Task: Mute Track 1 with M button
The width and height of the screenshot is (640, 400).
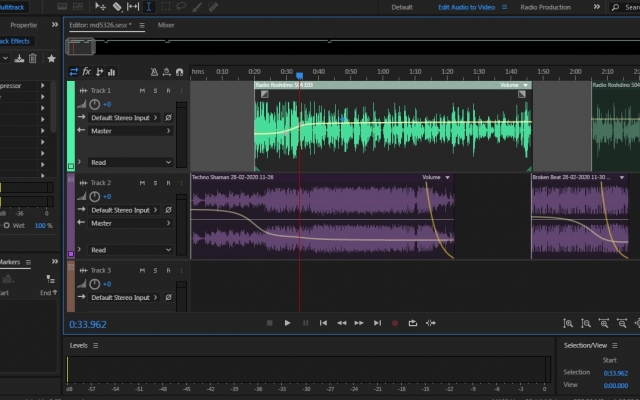Action: click(x=142, y=91)
